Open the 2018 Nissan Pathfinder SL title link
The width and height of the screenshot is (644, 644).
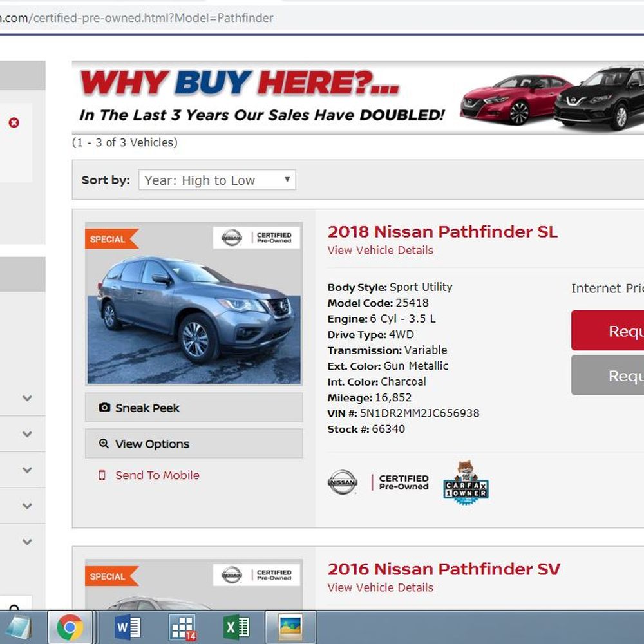tap(442, 232)
